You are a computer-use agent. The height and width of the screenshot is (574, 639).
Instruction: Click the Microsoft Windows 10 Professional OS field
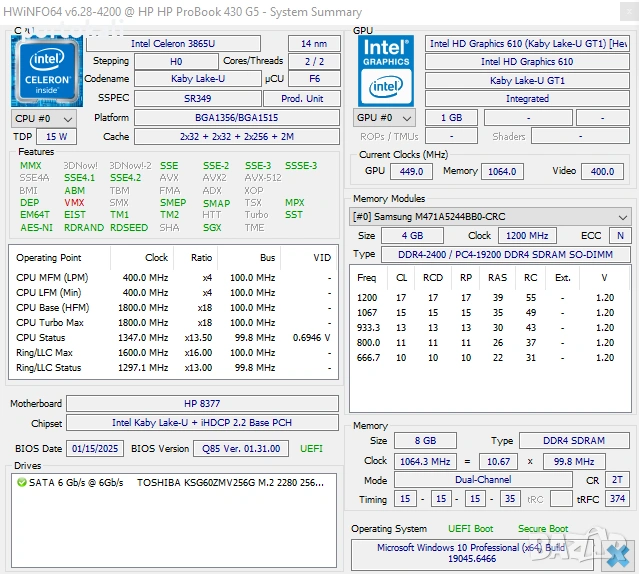pos(471,554)
